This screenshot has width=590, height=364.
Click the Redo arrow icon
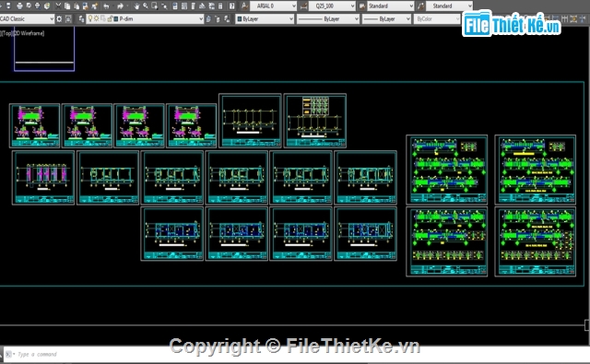point(121,6)
